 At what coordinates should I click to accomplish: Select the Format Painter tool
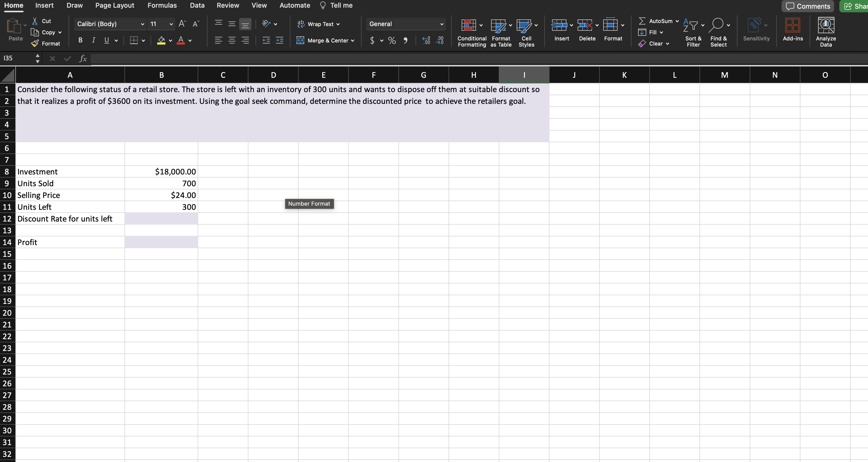pyautogui.click(x=46, y=43)
